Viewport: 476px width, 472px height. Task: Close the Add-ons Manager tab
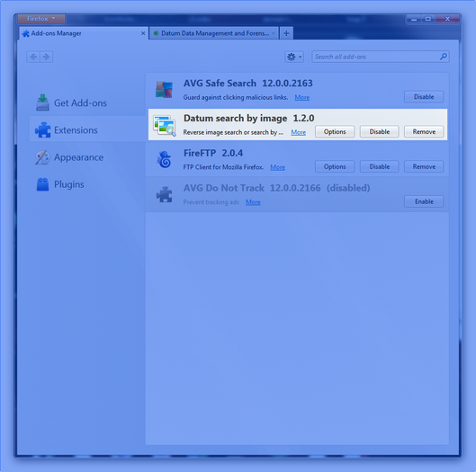143,33
